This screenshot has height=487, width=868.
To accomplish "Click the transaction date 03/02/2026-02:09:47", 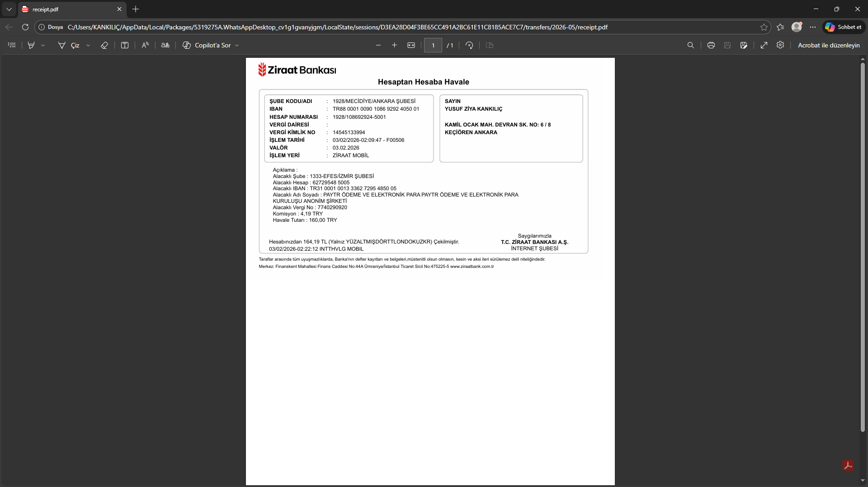I will coord(357,140).
